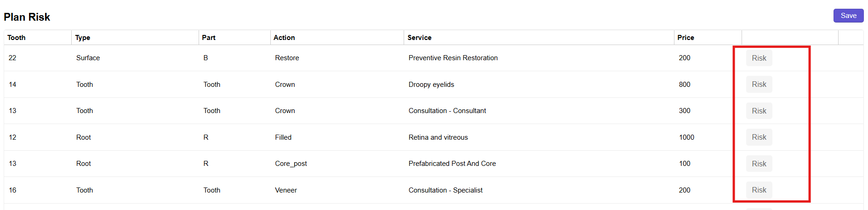
Task: Select the Core_post action cell
Action: (291, 164)
